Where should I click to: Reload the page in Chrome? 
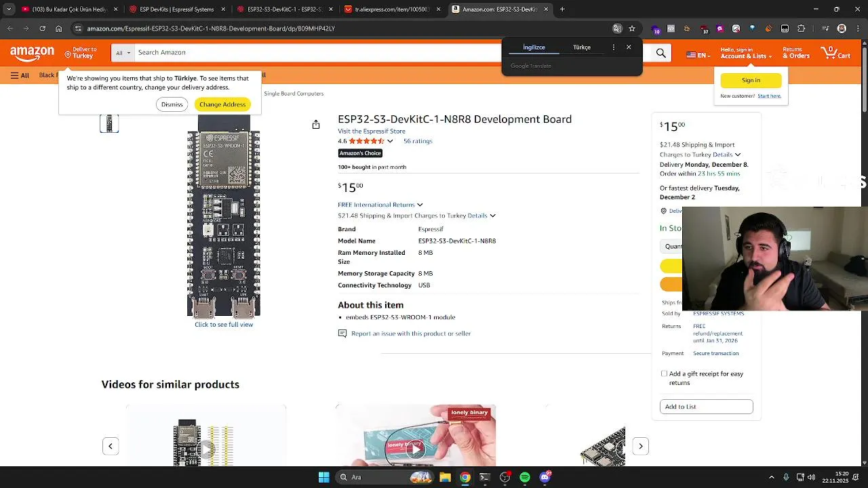(42, 28)
